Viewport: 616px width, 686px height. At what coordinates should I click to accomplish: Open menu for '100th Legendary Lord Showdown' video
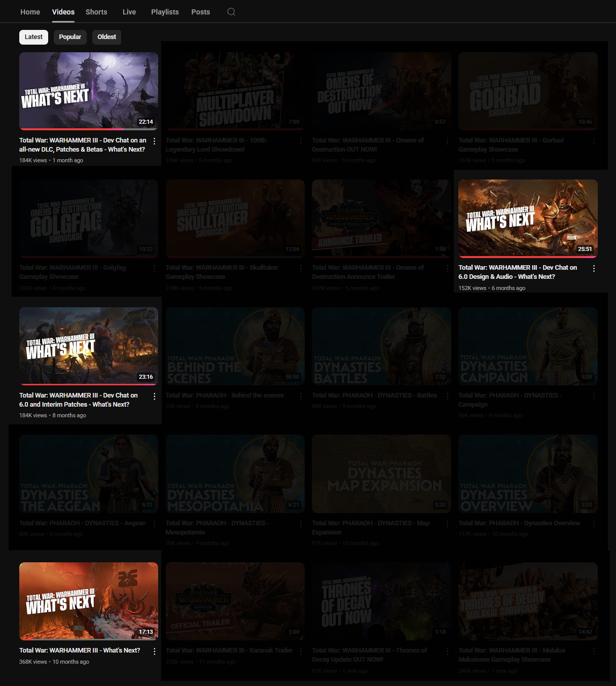(301, 141)
